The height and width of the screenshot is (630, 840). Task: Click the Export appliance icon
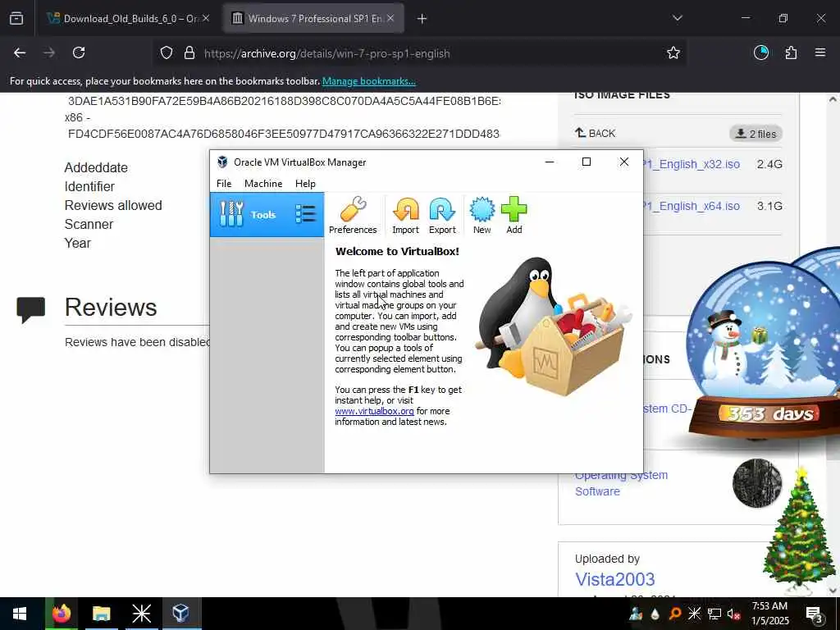[442, 215]
